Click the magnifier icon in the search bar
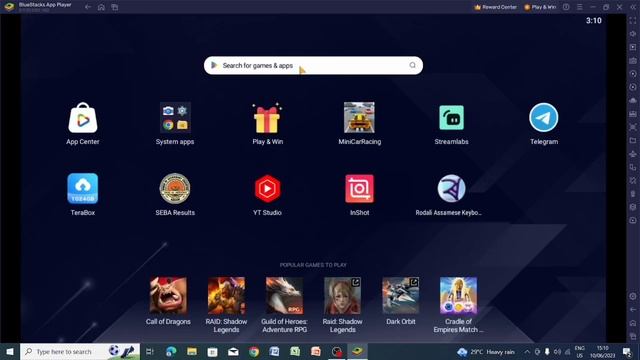The width and height of the screenshot is (640, 360). coord(413,65)
